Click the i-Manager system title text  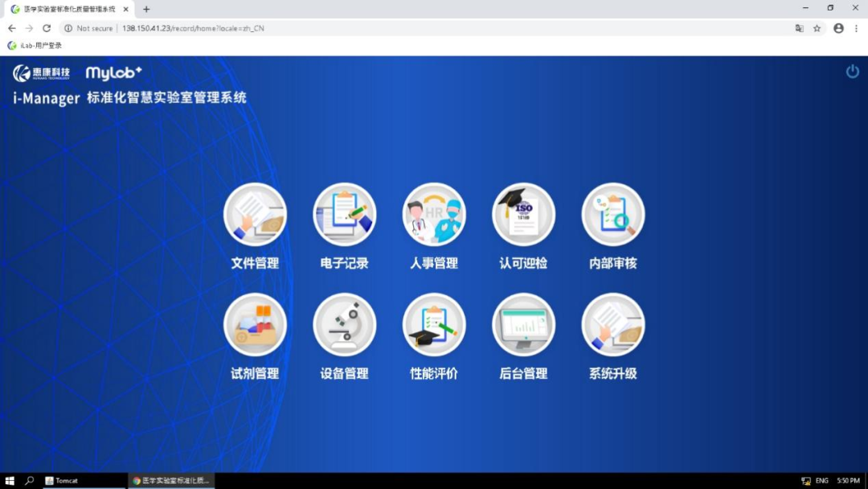tap(129, 98)
